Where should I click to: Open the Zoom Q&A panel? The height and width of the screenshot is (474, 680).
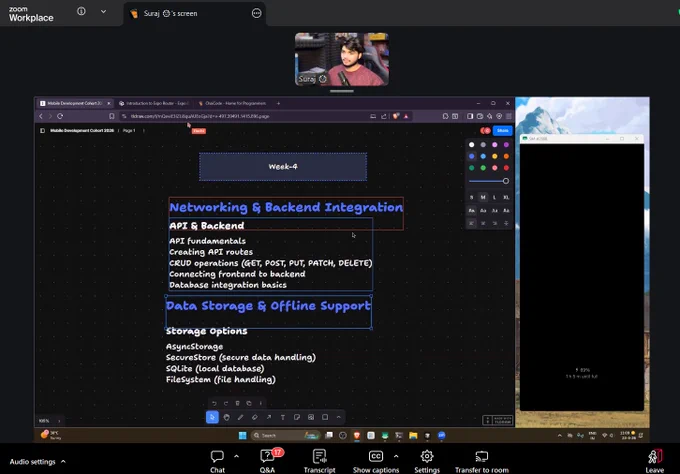(268, 461)
